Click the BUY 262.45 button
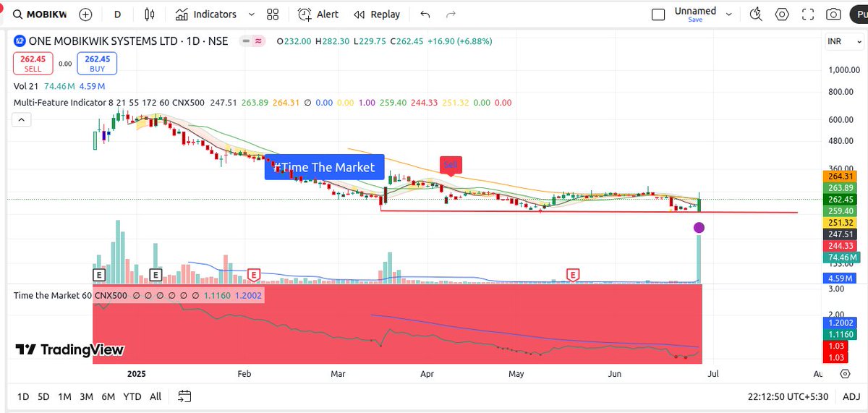This screenshot has width=868, height=413. tap(97, 64)
